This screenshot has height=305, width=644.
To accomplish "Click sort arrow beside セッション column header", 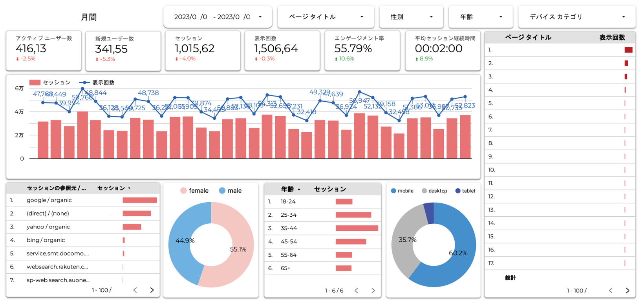I will (129, 188).
